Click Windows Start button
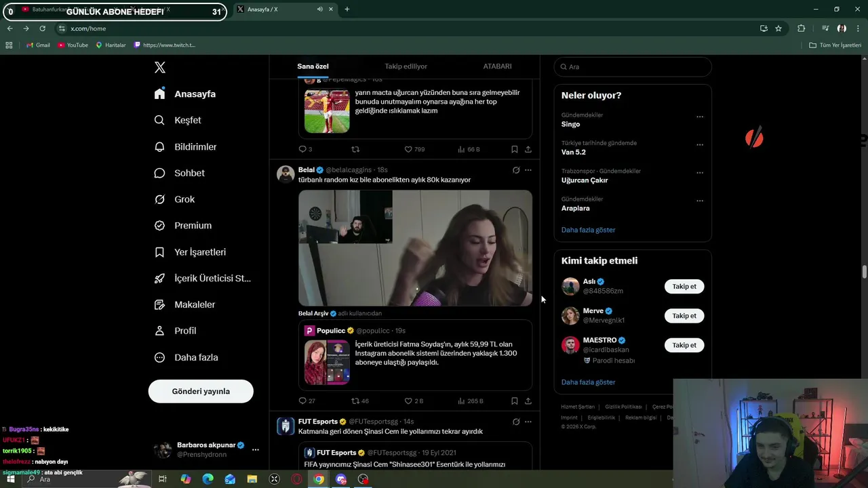The image size is (868, 488). point(10,479)
